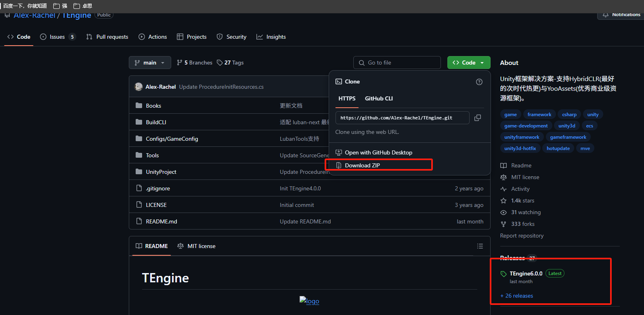Click Report repository link
This screenshot has height=315, width=644.
522,236
